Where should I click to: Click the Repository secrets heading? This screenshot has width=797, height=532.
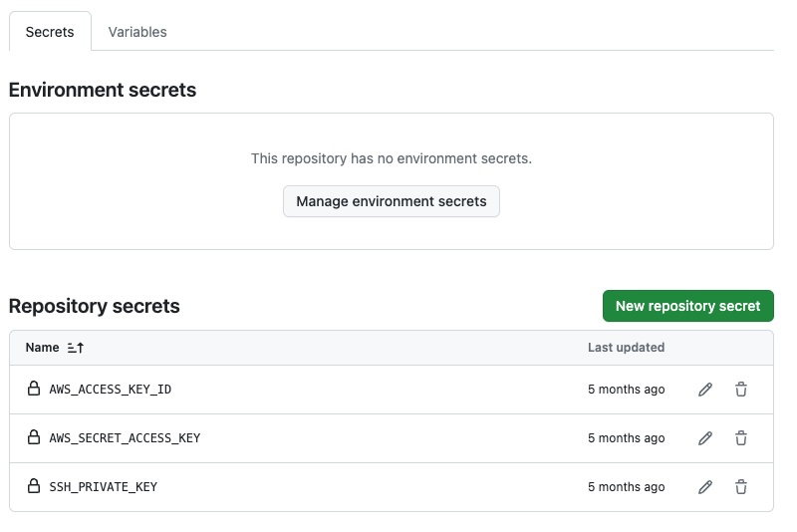(95, 306)
